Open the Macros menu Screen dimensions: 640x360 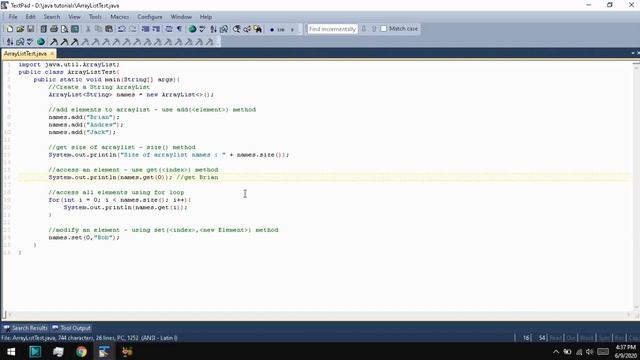pos(120,17)
